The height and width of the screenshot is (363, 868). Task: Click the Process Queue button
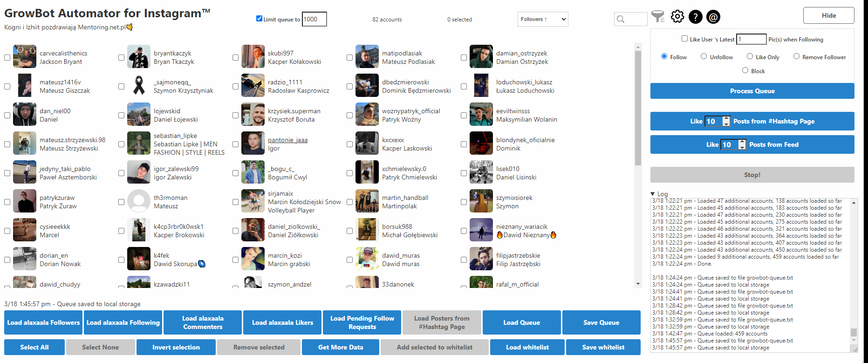point(752,91)
